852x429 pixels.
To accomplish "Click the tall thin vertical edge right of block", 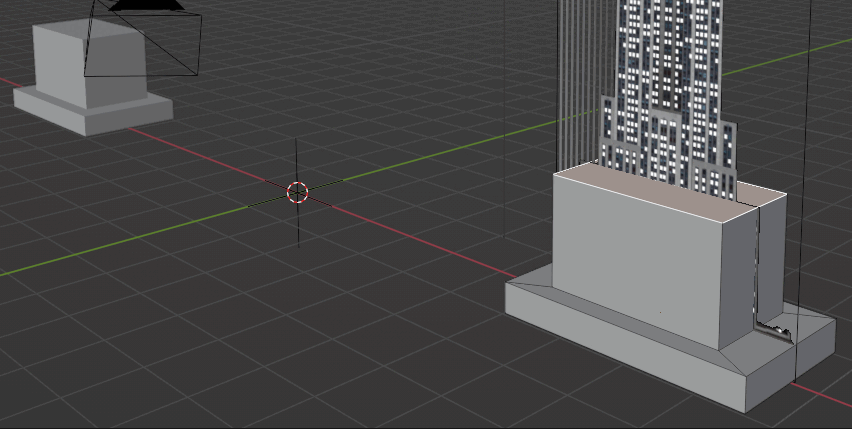I will click(x=803, y=190).
